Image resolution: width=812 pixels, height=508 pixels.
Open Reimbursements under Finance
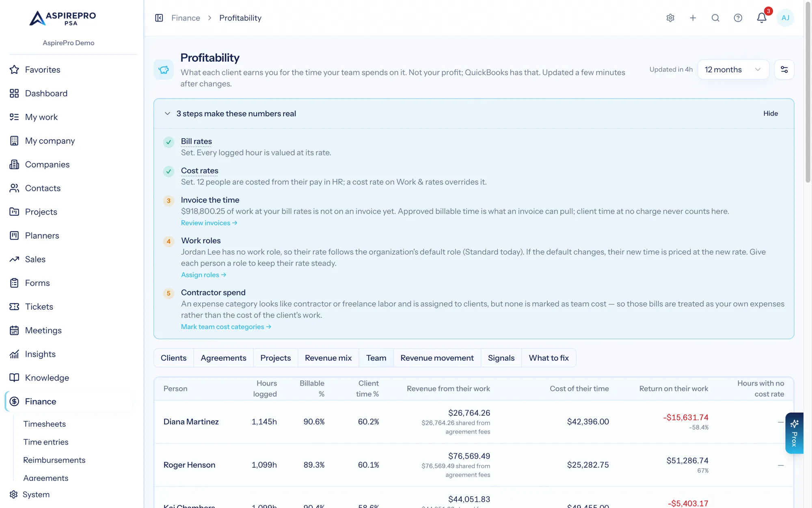54,460
